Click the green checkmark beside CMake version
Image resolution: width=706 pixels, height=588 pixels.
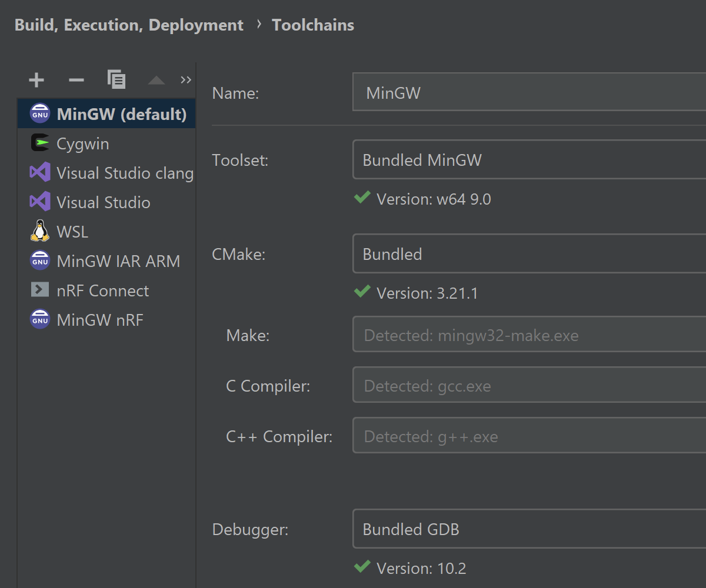[362, 291]
